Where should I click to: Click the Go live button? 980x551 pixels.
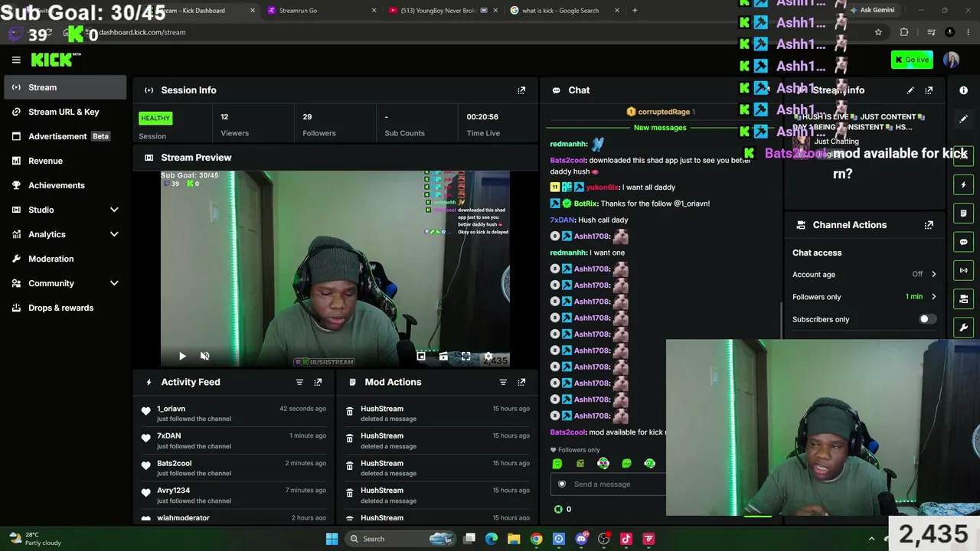click(x=912, y=60)
